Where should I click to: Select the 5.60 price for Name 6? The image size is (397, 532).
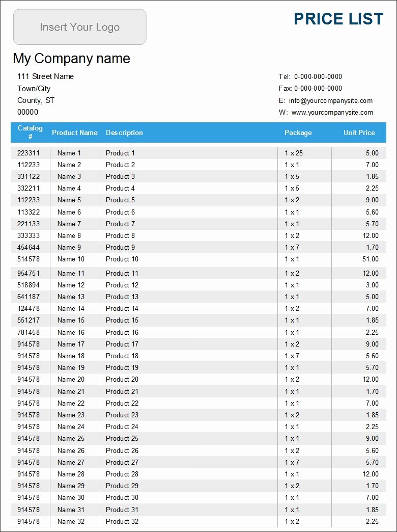pyautogui.click(x=372, y=212)
